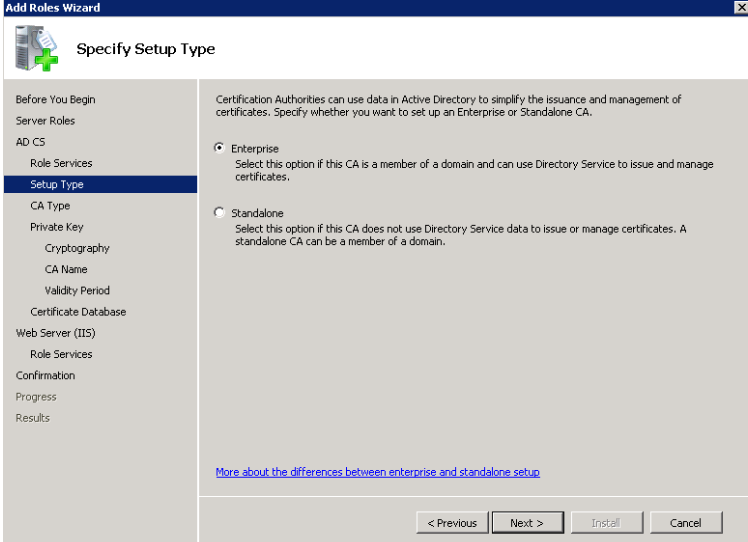Viewport: 748px width, 542px height.
Task: Go to Server Roles step
Action: point(45,121)
